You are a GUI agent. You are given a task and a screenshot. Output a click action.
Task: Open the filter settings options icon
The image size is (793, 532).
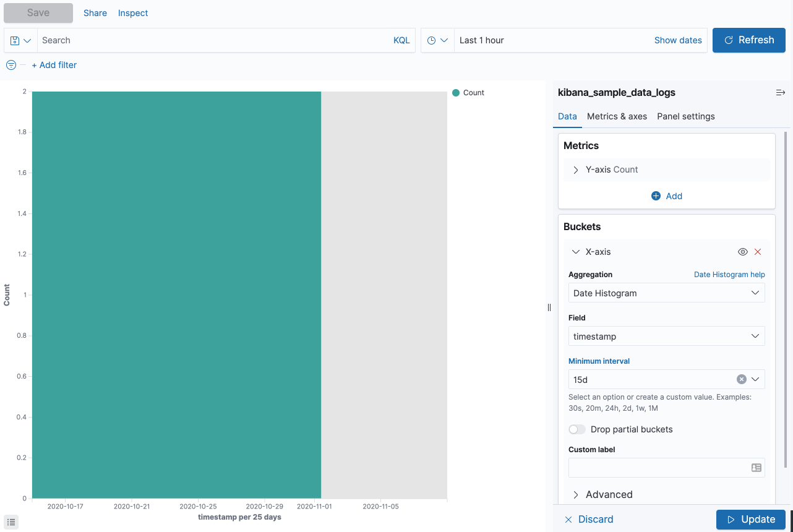coord(11,64)
